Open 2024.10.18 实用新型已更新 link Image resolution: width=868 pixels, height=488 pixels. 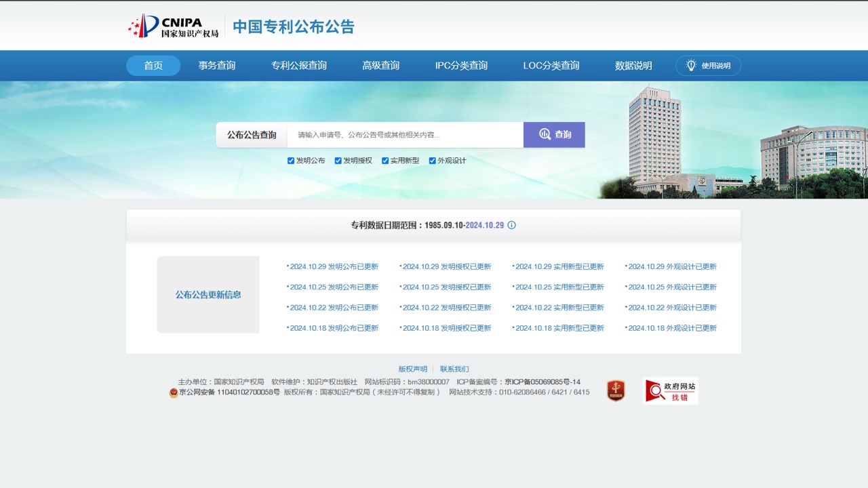(559, 328)
